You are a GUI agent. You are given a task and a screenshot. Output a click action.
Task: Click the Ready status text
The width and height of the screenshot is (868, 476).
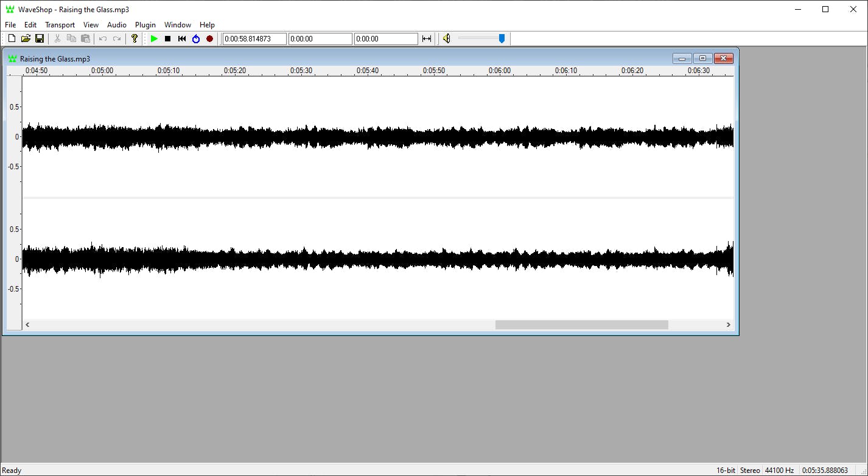tap(12, 471)
